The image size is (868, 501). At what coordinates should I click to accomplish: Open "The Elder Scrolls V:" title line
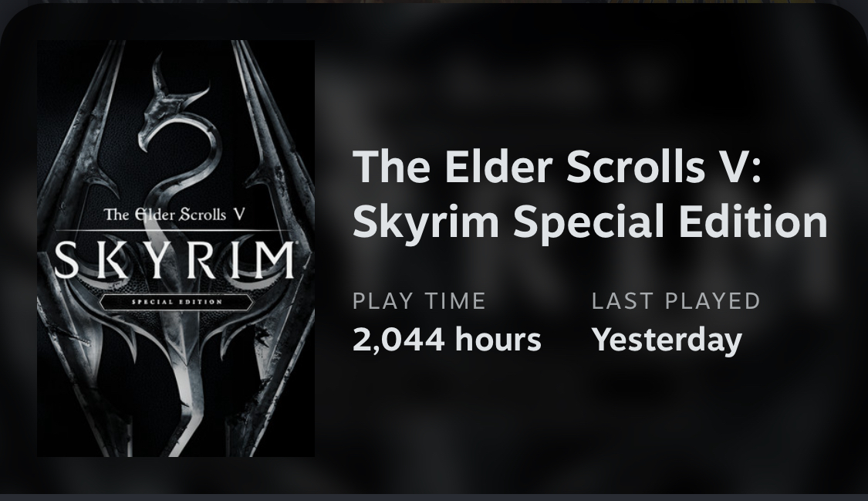[x=557, y=167]
